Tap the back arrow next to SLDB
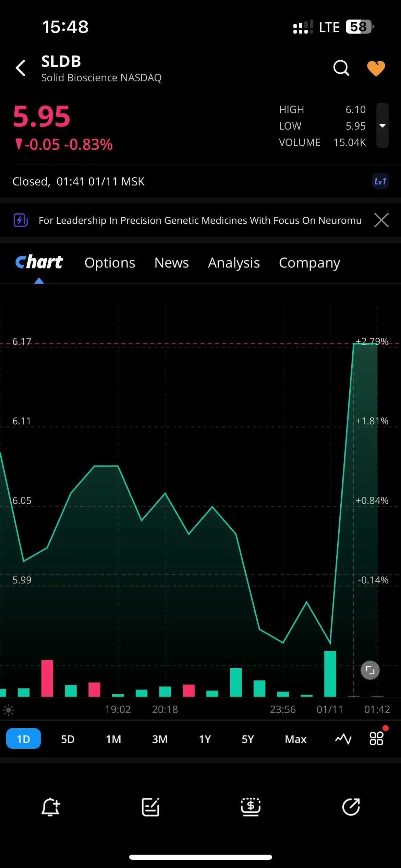401x868 pixels. 21,68
